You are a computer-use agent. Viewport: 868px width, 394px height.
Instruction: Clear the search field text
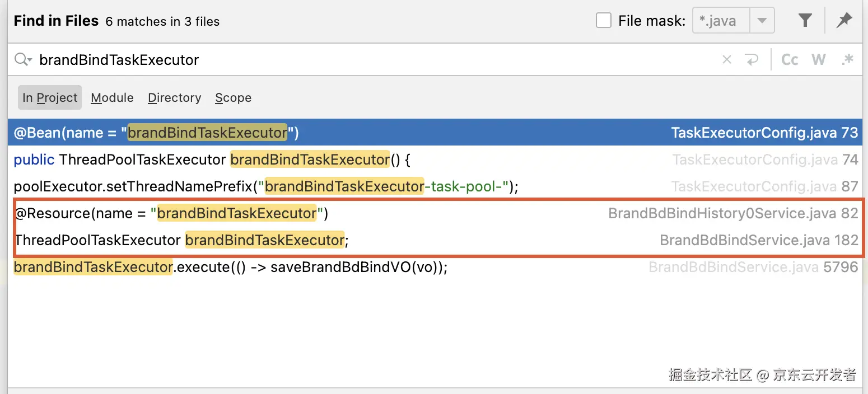(x=727, y=60)
